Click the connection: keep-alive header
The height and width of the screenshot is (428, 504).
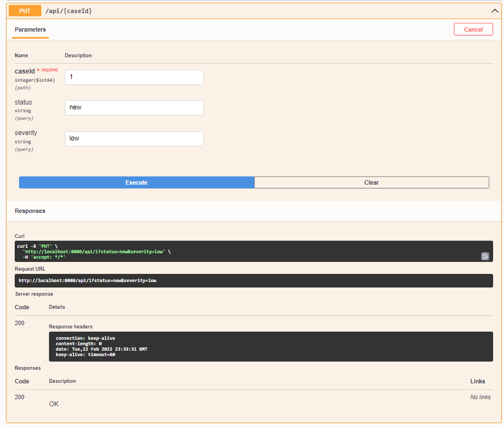coord(85,338)
